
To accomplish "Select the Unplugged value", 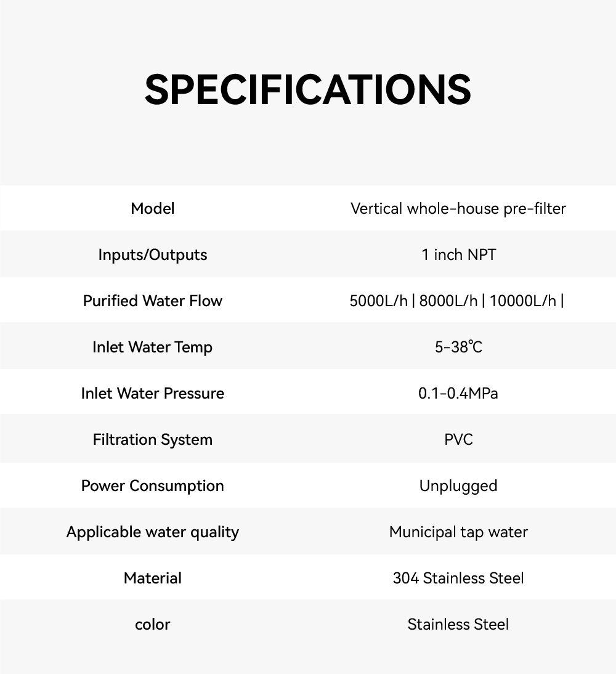I will [458, 485].
